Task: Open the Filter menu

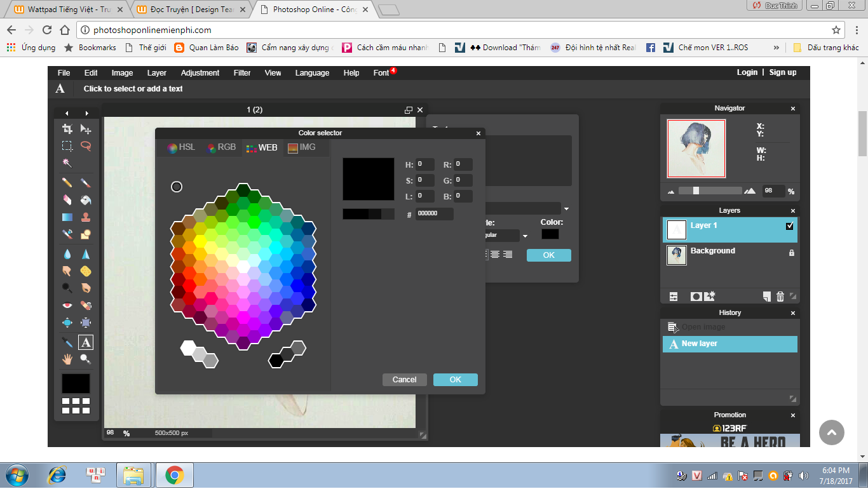Action: pos(242,73)
